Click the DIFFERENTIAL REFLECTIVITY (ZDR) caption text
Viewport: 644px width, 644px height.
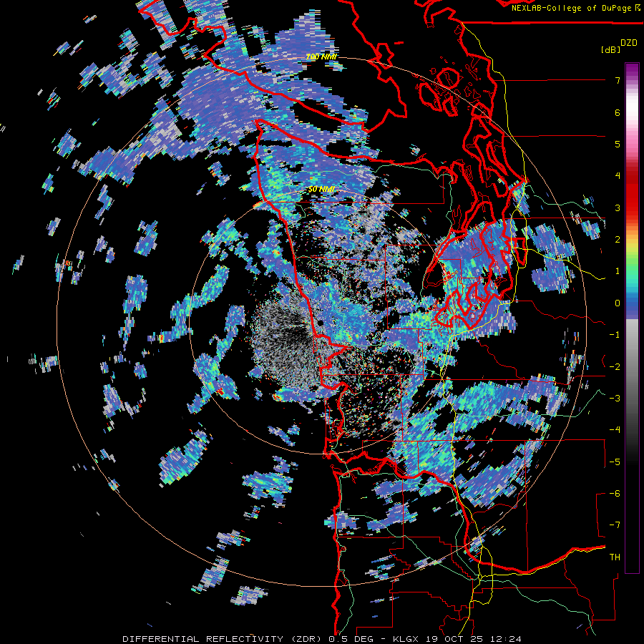point(223,639)
